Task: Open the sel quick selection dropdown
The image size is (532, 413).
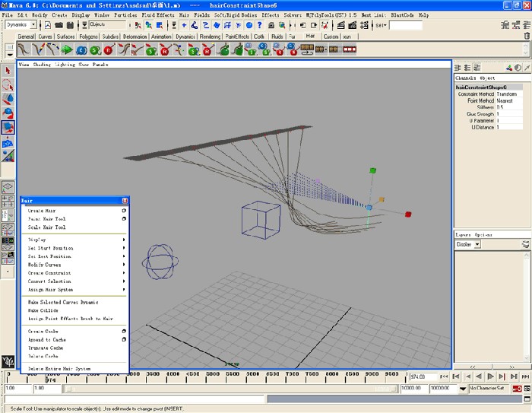Action: tap(381, 25)
